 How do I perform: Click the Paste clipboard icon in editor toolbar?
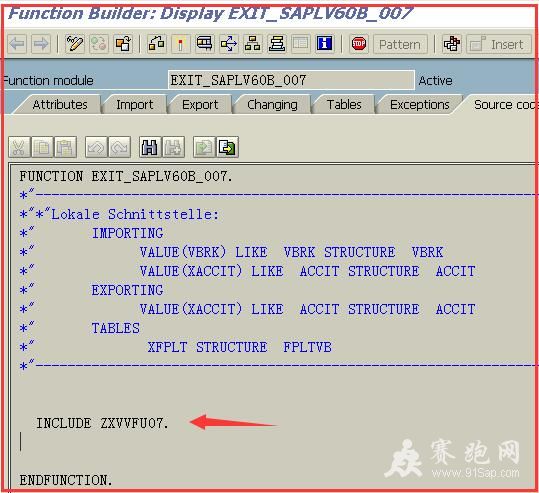[x=65, y=147]
